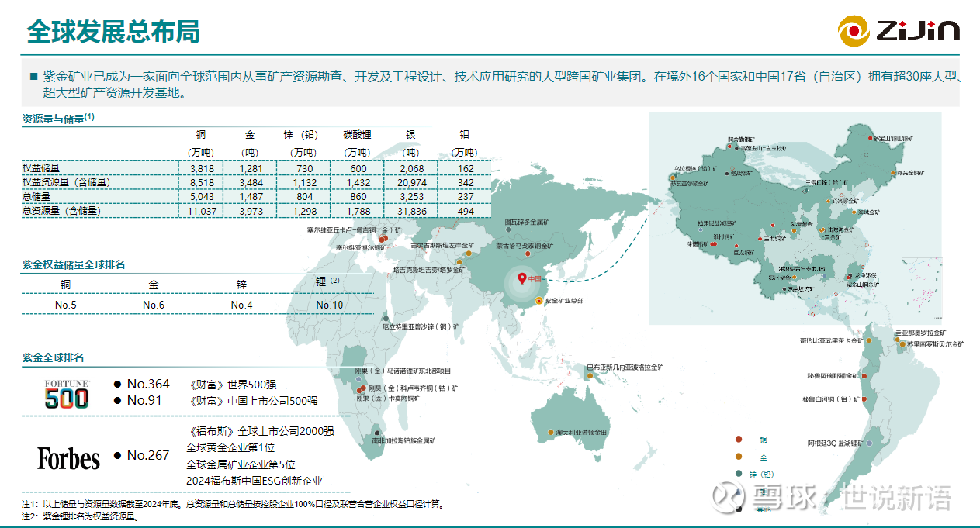Click the No.4 zinc ranking
This screenshot has width=980, height=528.
[241, 305]
